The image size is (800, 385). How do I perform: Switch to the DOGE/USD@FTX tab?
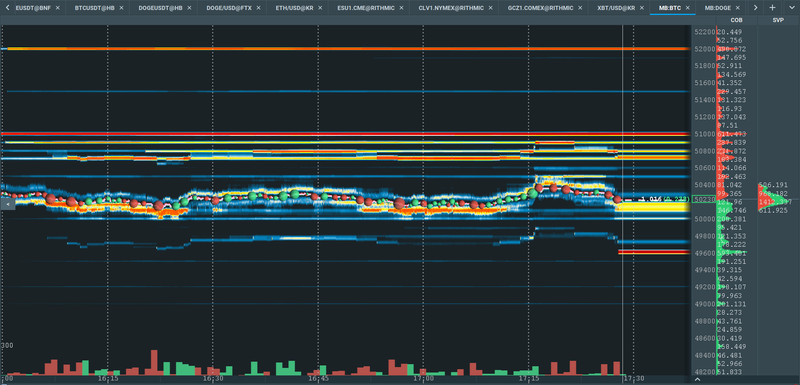229,8
